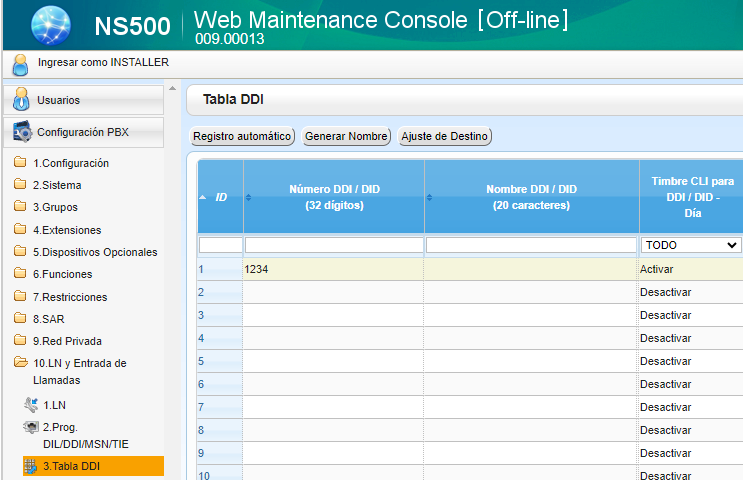This screenshot has height=480, width=743.
Task: Click the Configuración PBX gear icon
Action: tap(20, 132)
